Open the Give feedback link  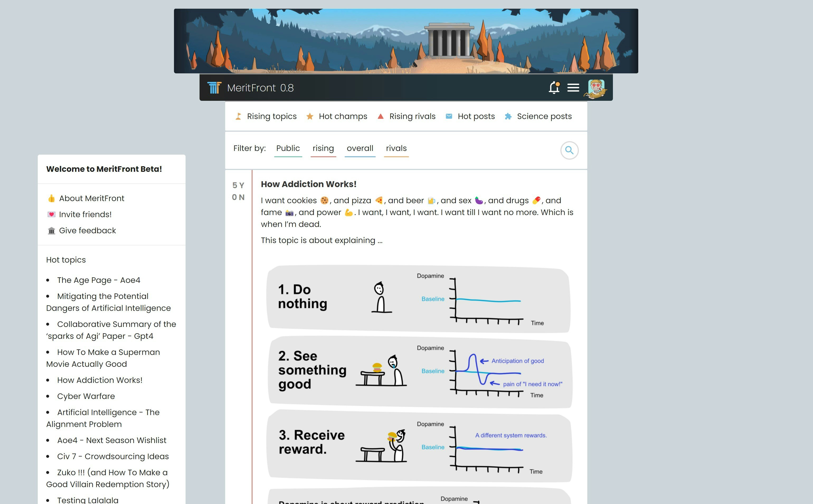(x=87, y=231)
